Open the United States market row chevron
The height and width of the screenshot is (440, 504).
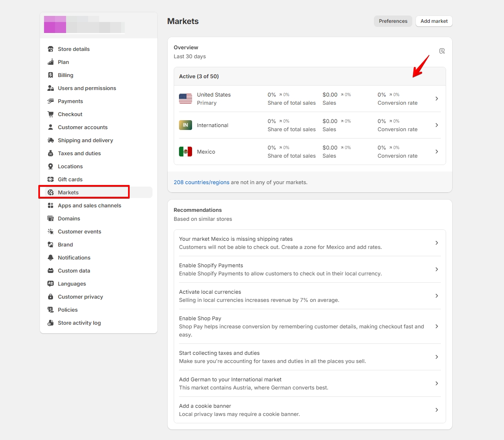tap(436, 99)
